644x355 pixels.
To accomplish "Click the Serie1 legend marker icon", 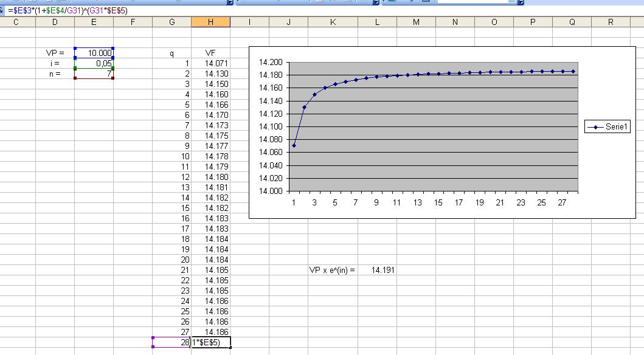I will [595, 127].
